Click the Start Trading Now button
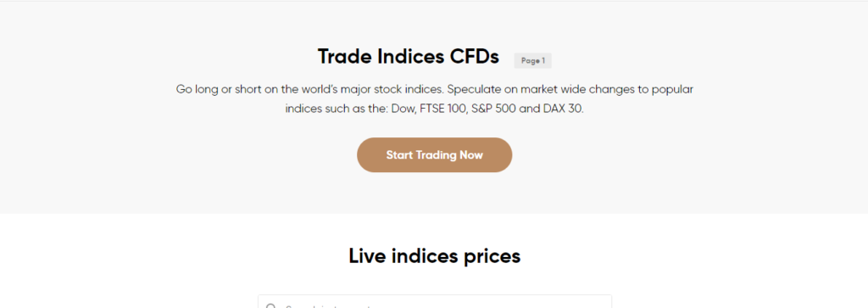This screenshot has width=868, height=308. (434, 155)
